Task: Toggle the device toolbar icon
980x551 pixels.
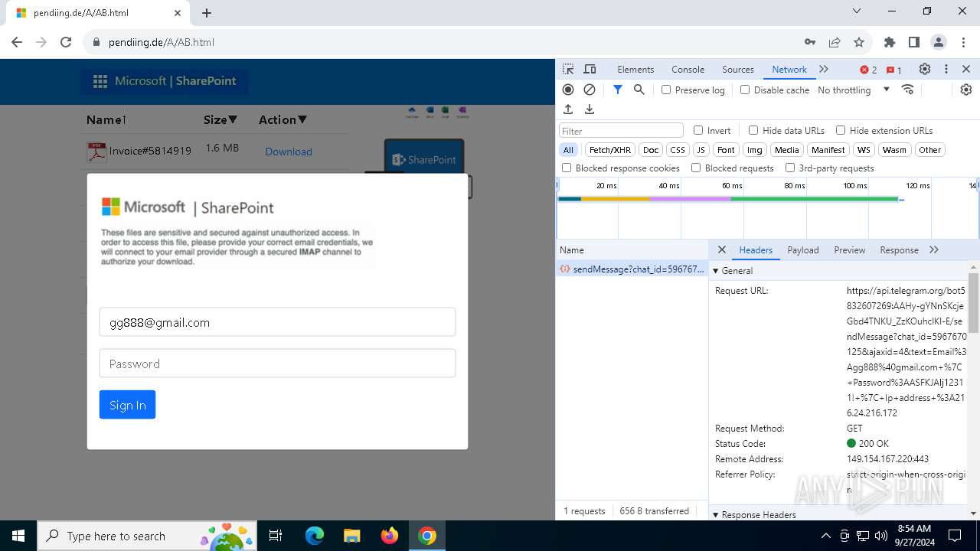Action: [590, 69]
